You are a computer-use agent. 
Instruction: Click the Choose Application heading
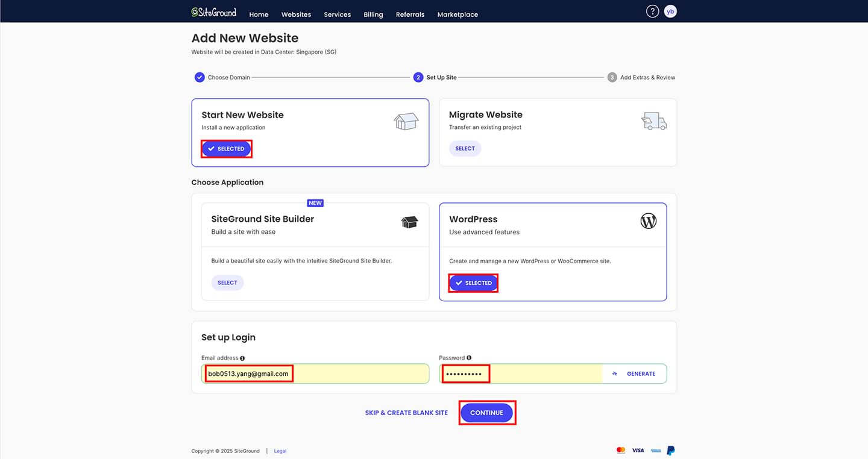coord(227,183)
